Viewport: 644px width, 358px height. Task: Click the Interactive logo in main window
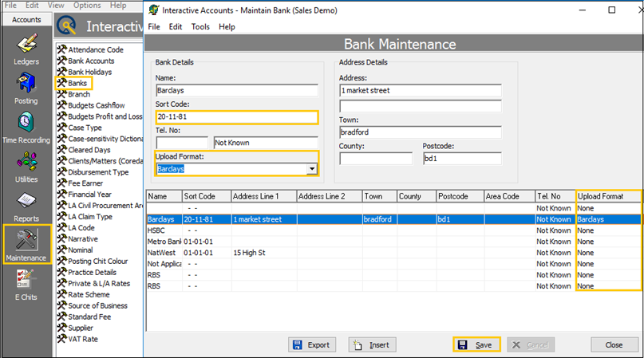(66, 26)
